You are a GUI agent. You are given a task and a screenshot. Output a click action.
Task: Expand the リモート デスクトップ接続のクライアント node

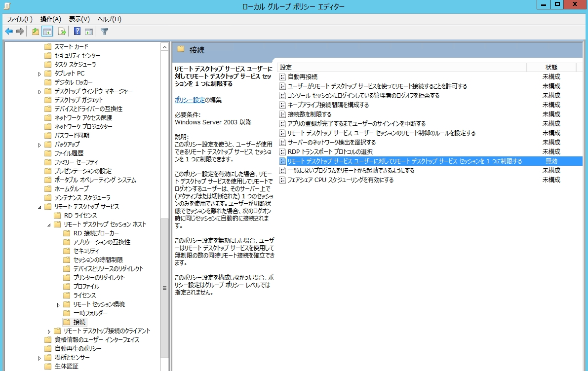49,331
